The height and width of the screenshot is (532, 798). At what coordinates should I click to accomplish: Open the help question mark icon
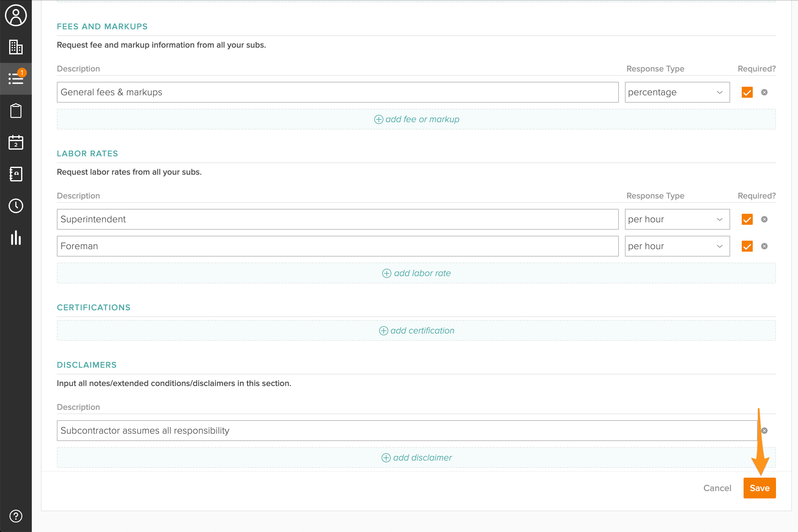[x=16, y=516]
